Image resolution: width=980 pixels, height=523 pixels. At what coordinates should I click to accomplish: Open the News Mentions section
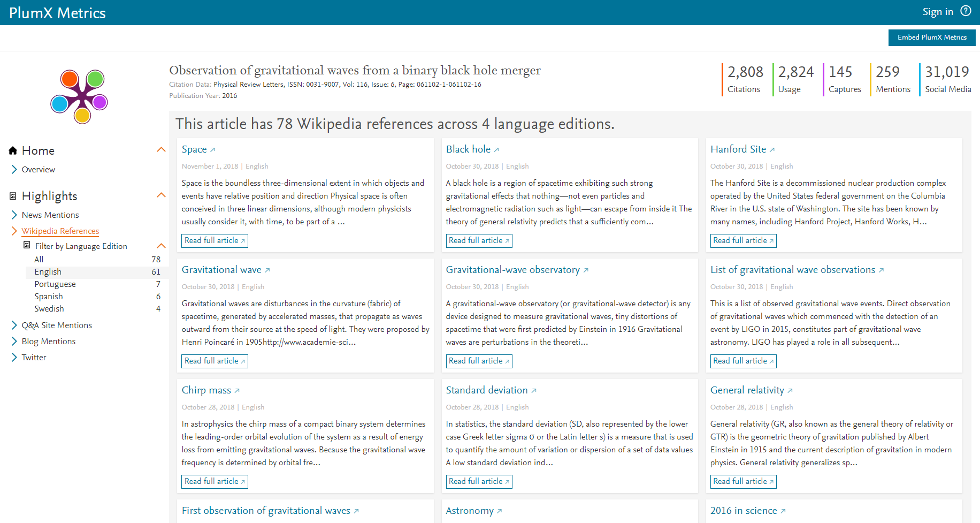tap(50, 215)
